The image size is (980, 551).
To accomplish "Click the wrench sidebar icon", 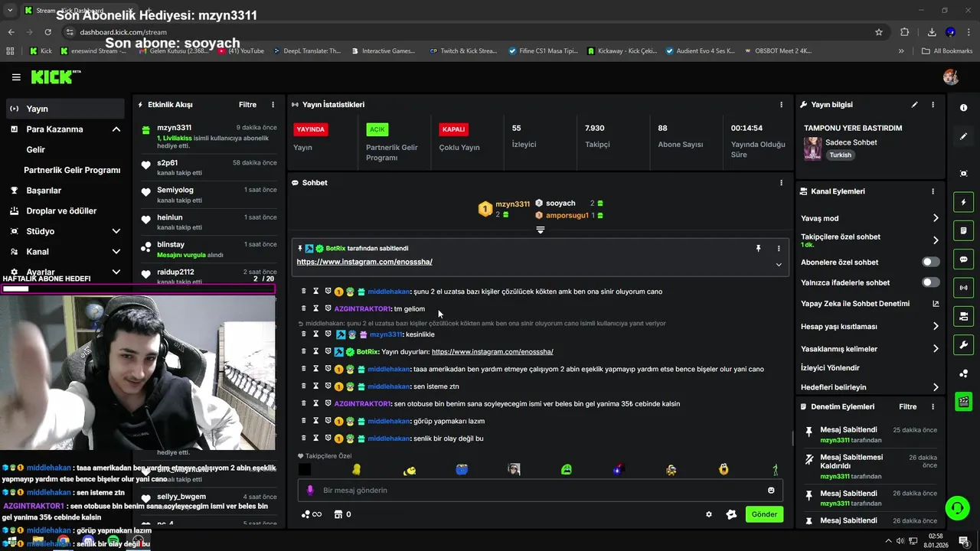I will (x=963, y=344).
